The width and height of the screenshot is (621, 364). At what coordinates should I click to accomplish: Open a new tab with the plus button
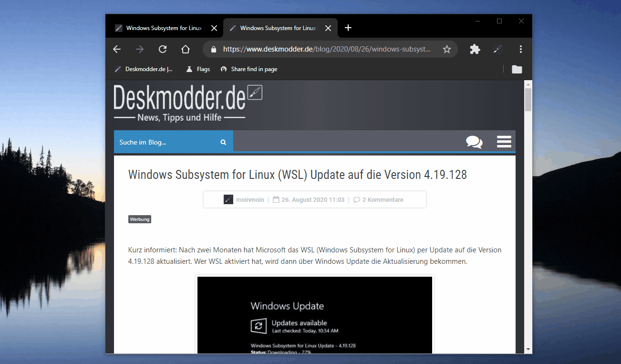[348, 28]
